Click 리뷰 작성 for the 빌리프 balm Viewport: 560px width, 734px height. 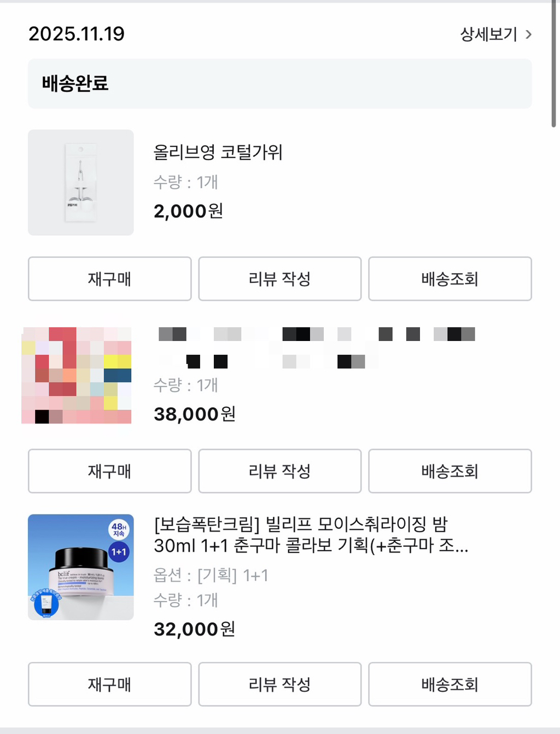point(279,684)
